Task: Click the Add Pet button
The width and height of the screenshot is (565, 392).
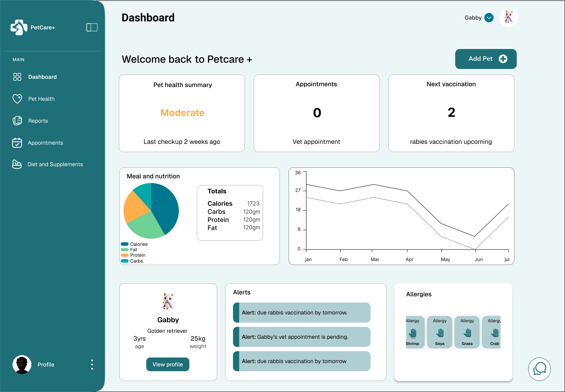Action: point(486,59)
